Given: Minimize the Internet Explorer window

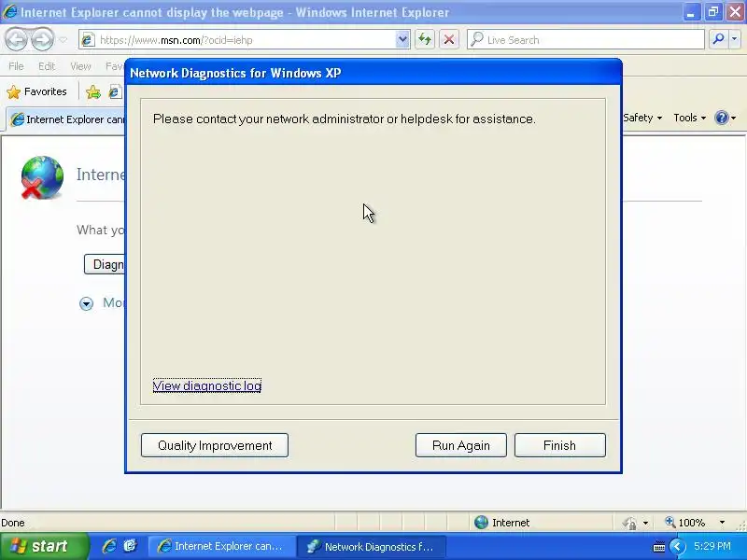Looking at the screenshot, I should click(690, 12).
